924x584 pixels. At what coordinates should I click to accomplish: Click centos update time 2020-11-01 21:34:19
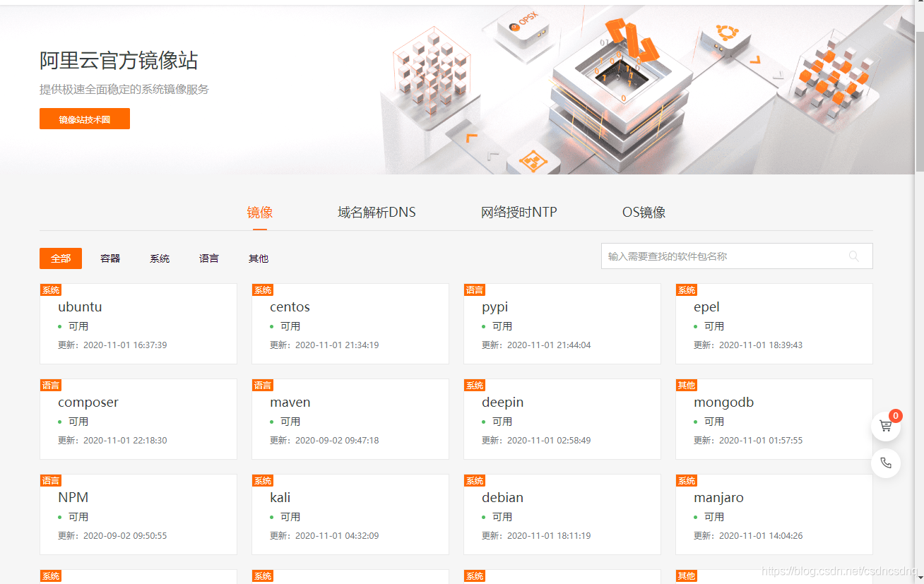[337, 345]
